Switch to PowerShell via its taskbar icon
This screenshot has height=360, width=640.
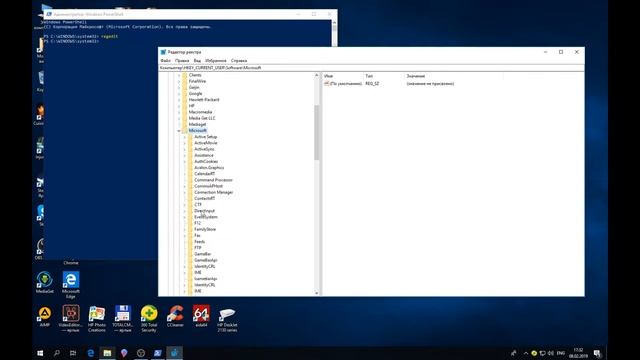[x=158, y=353]
